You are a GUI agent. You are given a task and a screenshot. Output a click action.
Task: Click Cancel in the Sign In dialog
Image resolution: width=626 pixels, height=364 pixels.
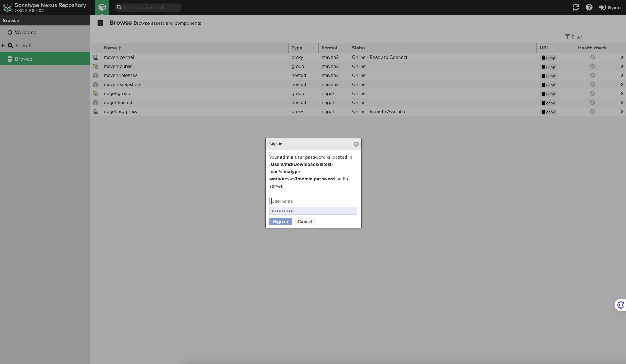[305, 222]
